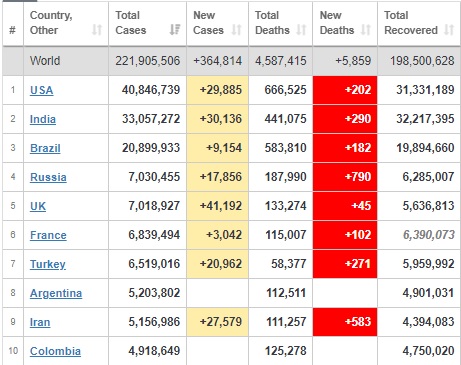Select the UK link

38,206
